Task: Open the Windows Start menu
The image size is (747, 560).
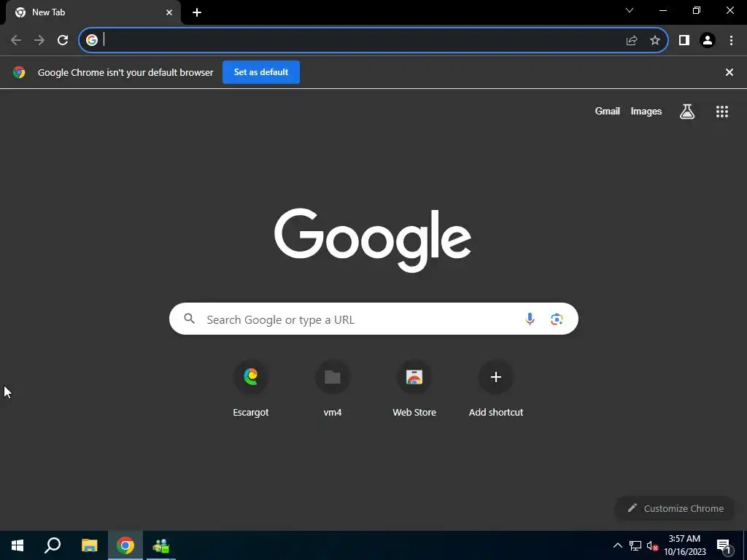Action: [18, 545]
